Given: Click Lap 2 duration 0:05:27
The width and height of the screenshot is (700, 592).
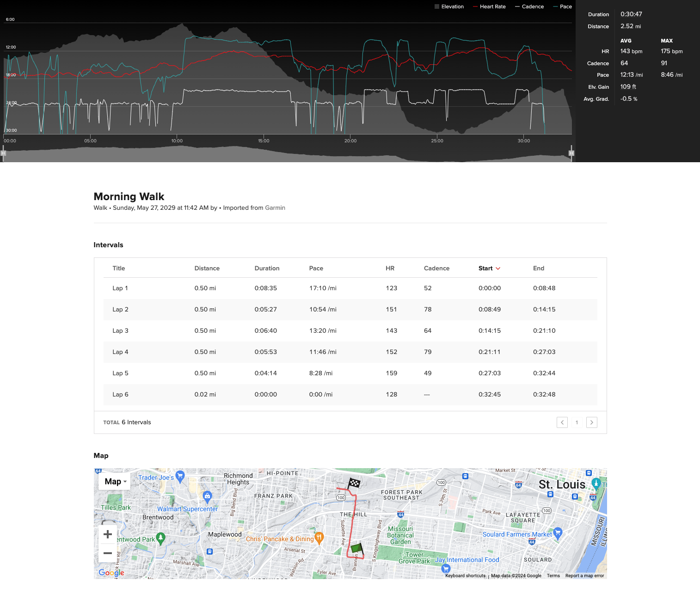Looking at the screenshot, I should click(265, 309).
